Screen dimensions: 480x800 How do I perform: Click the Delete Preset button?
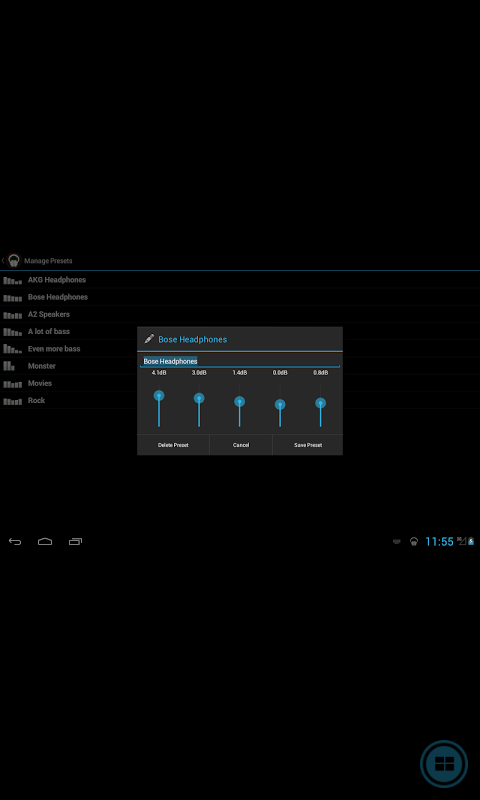[173, 445]
